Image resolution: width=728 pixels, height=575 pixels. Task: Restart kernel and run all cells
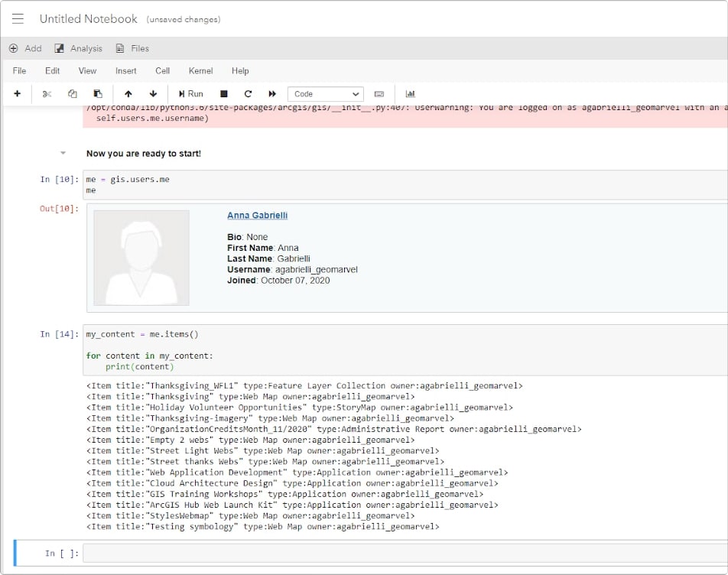(272, 94)
